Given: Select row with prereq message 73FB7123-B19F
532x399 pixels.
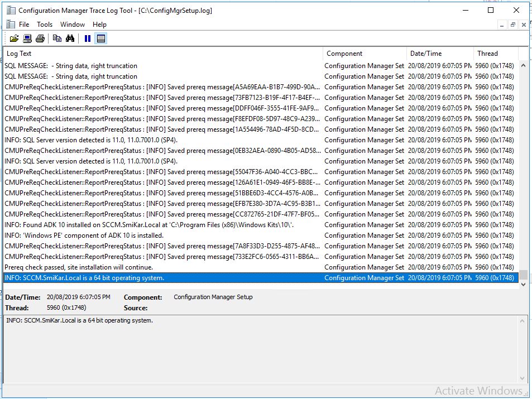Looking at the screenshot, I should pos(261,98).
